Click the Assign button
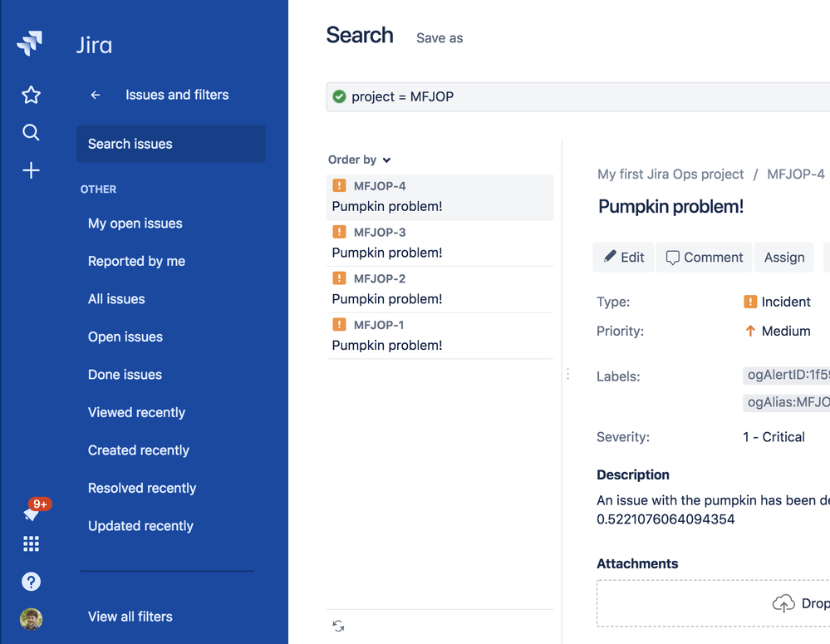This screenshot has height=644, width=830. [x=784, y=258]
